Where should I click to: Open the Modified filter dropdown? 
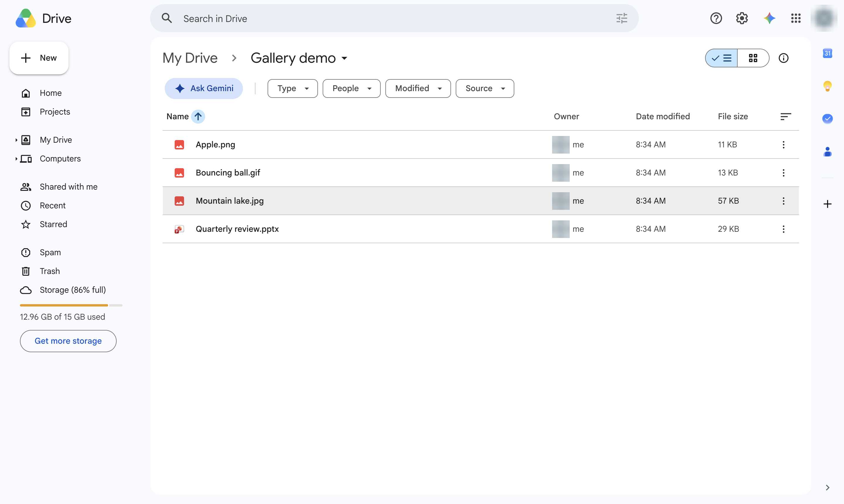tap(418, 88)
